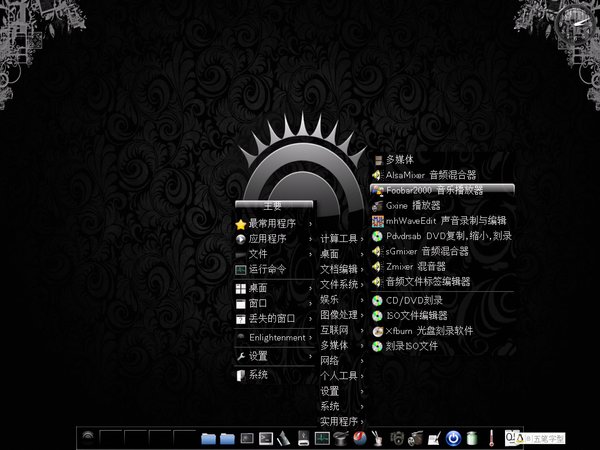Click the 五笔字型 input method indicator
The height and width of the screenshot is (450, 600).
click(x=546, y=437)
